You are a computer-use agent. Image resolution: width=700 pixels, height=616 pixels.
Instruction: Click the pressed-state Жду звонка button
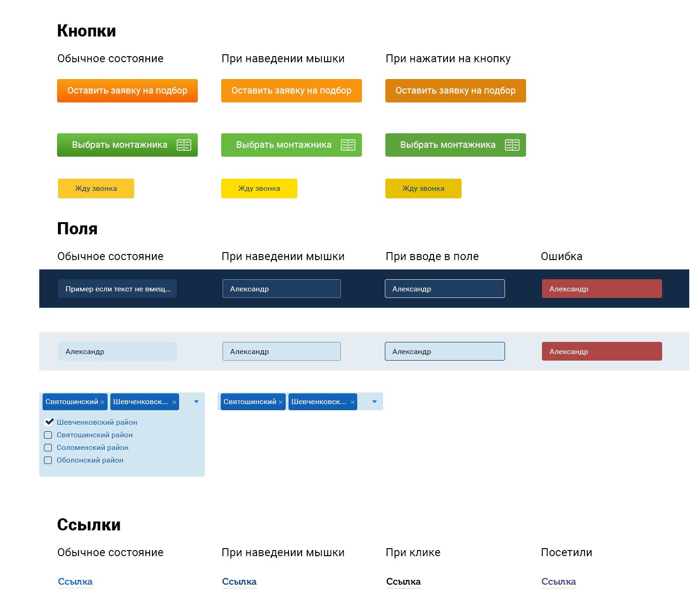(x=423, y=188)
